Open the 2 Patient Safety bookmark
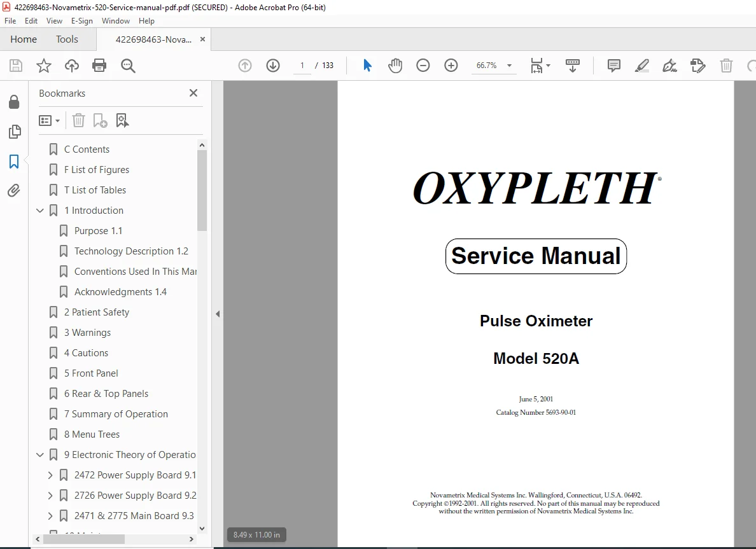756x549 pixels. click(97, 312)
